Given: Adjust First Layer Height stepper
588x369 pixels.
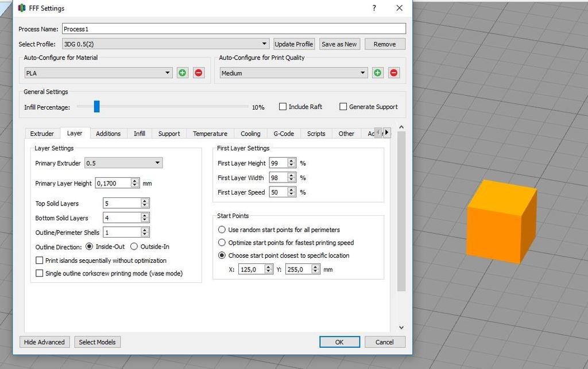Looking at the screenshot, I should coord(291,163).
